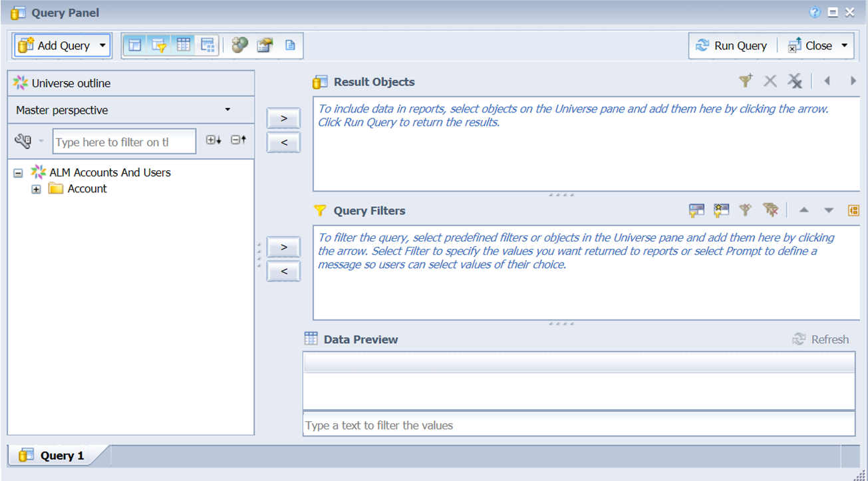The height and width of the screenshot is (481, 868).
Task: Select the Account folder
Action: pyautogui.click(x=86, y=189)
